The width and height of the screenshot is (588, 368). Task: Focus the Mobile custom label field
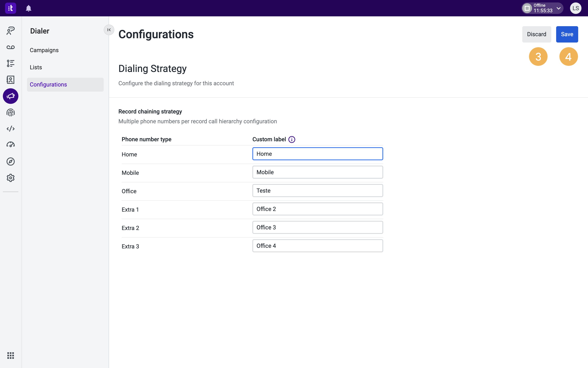(x=317, y=172)
